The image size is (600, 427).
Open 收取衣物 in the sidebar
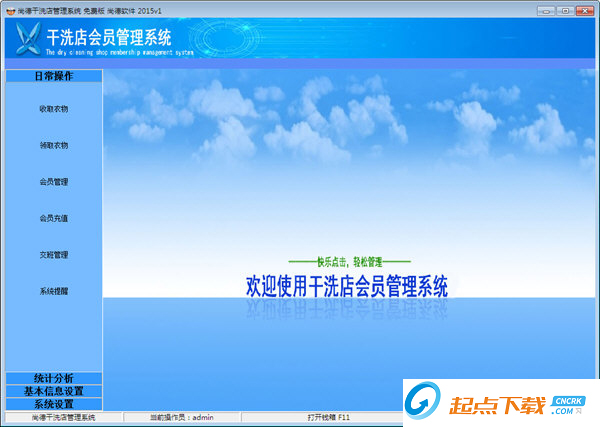point(54,109)
